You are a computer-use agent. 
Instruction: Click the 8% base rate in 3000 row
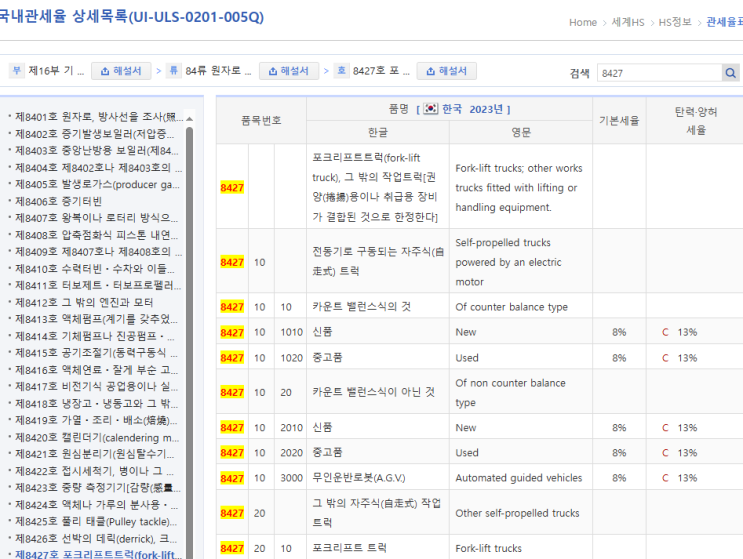coord(619,478)
